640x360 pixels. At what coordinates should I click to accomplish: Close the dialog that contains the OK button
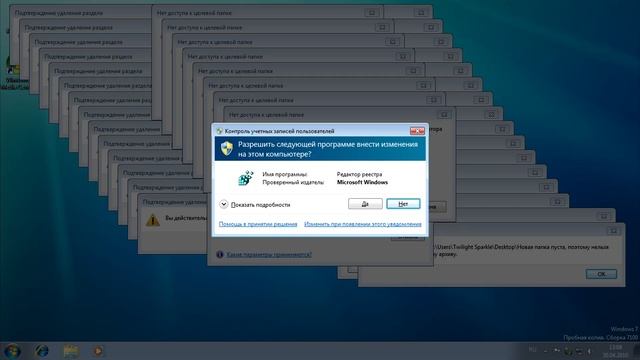613,231
